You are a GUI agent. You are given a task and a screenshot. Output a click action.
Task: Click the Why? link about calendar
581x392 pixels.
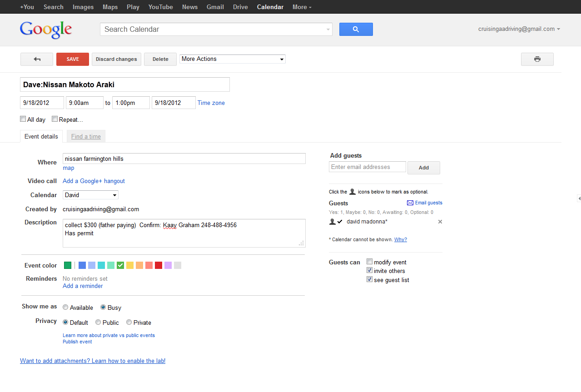[401, 239]
